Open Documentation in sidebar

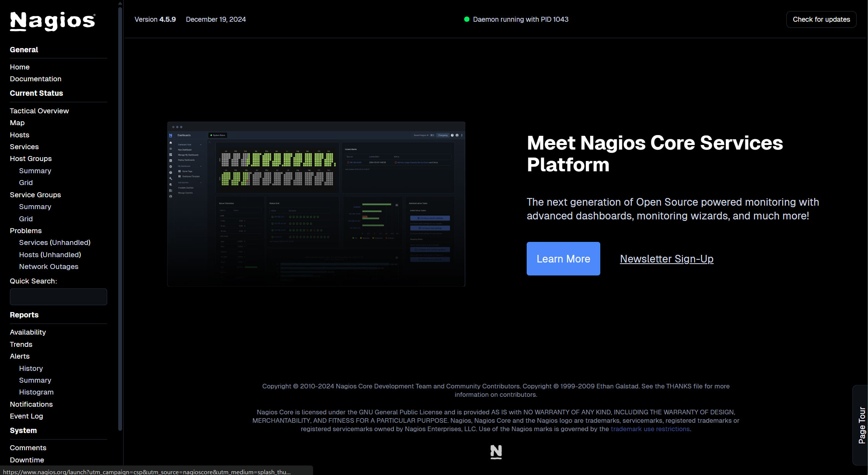(x=35, y=79)
